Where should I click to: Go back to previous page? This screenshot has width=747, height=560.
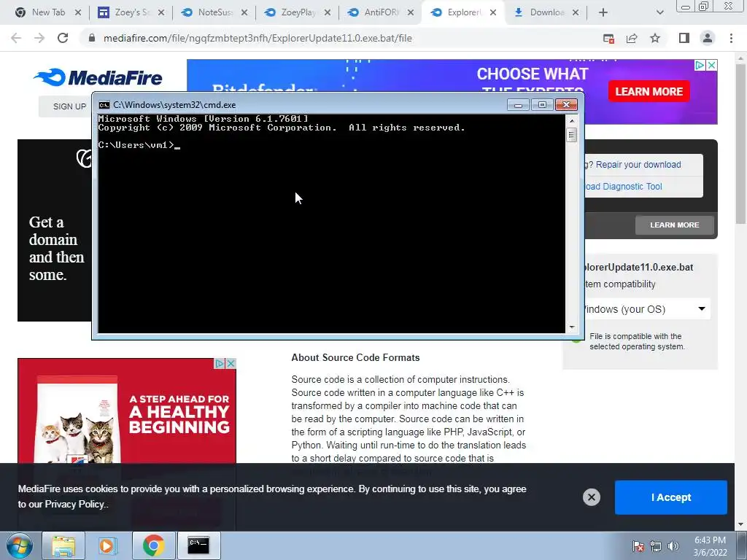pyautogui.click(x=16, y=38)
